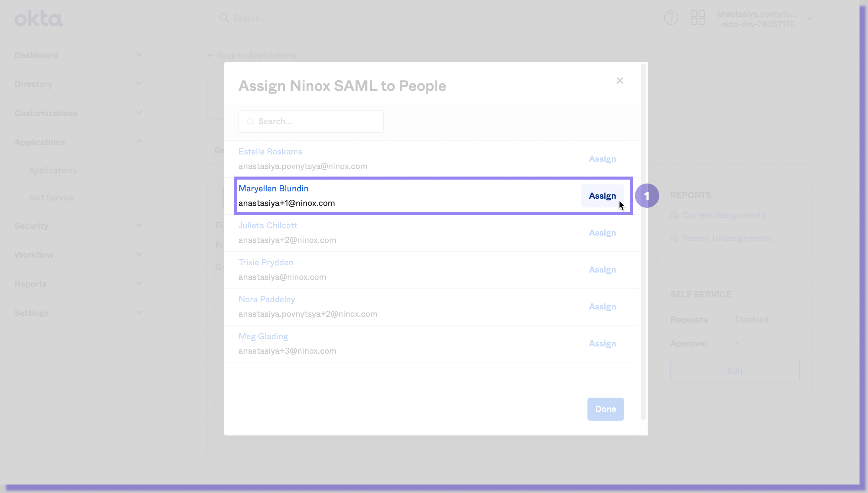Click Done in the dialog
The image size is (868, 493).
pos(605,409)
